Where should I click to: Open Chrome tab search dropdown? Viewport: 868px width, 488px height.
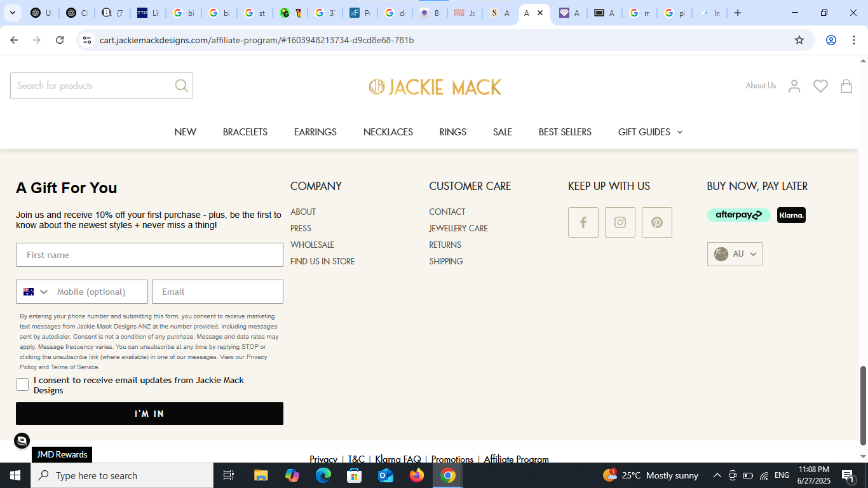click(x=13, y=13)
